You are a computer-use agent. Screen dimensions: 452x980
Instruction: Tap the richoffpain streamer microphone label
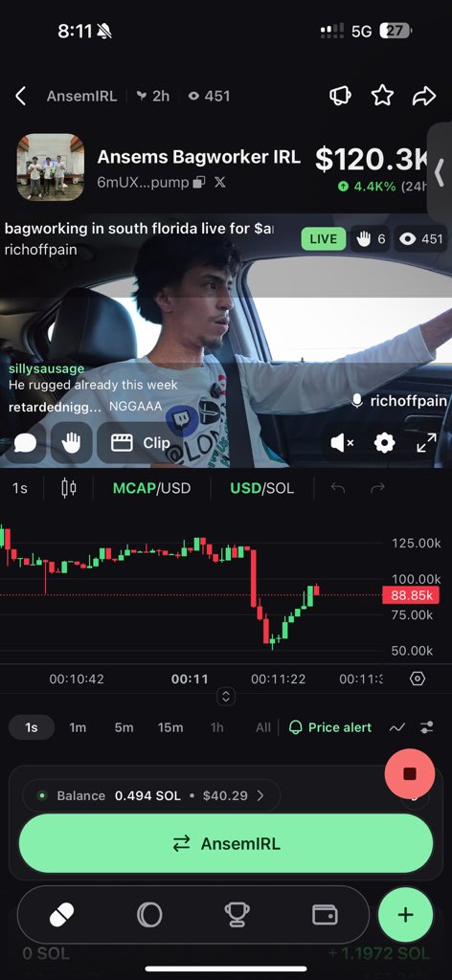(x=399, y=401)
